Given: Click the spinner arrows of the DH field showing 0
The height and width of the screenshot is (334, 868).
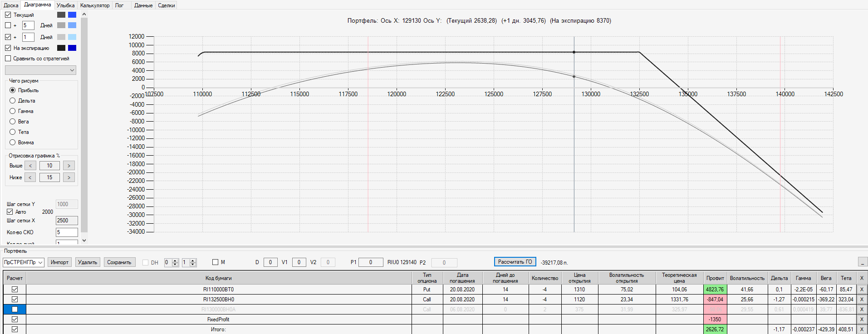Looking at the screenshot, I should pyautogui.click(x=175, y=262).
